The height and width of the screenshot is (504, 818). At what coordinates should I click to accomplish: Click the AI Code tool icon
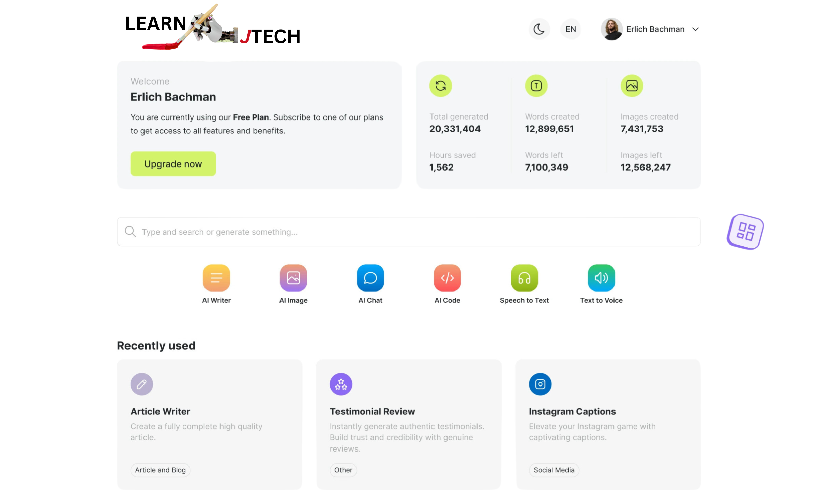[447, 278]
